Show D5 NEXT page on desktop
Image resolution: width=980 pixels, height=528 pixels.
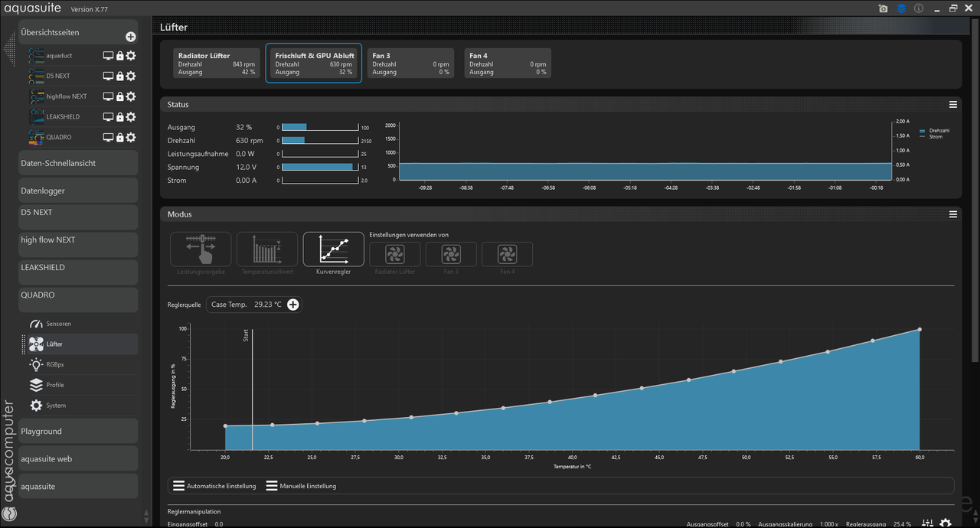108,76
